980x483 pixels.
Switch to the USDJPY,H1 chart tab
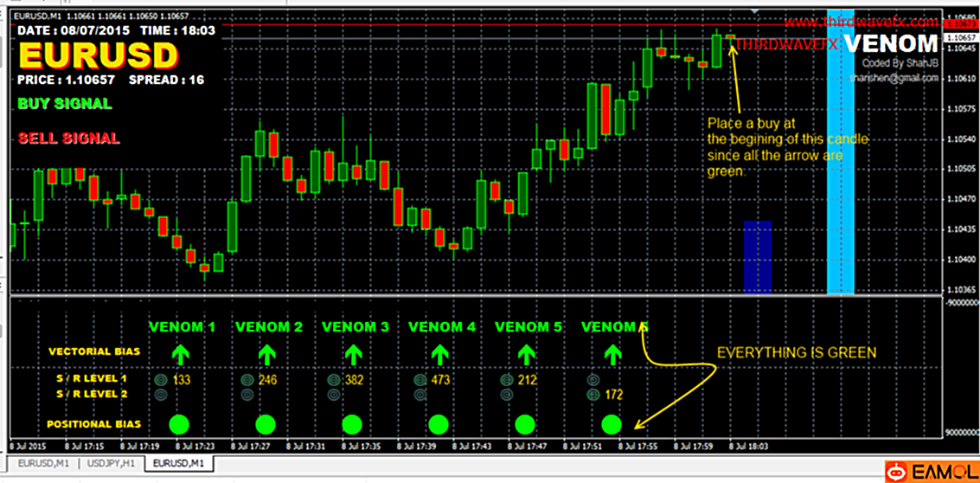coord(112,464)
